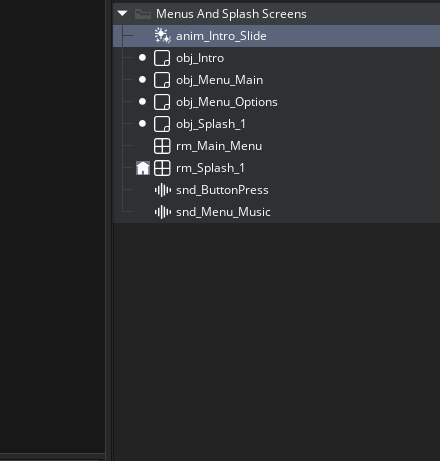Select the Menus And Splash Screens folder label
This screenshot has height=461, width=440.
coord(231,14)
